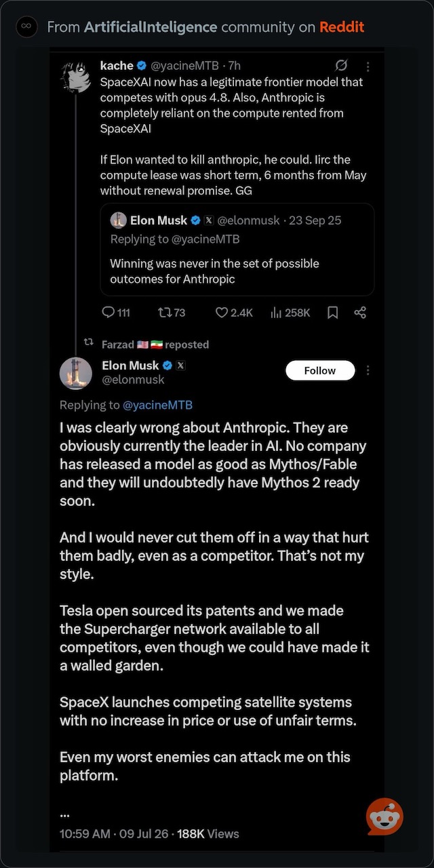Open the Reddit link in header
Viewport: 434px width, 868px height.
(342, 27)
